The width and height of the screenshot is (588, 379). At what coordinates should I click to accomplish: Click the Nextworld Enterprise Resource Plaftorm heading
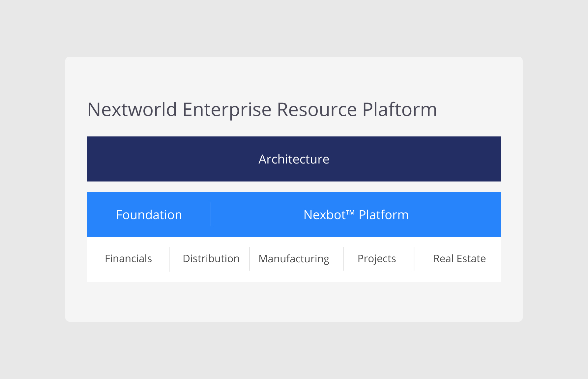[x=262, y=110]
